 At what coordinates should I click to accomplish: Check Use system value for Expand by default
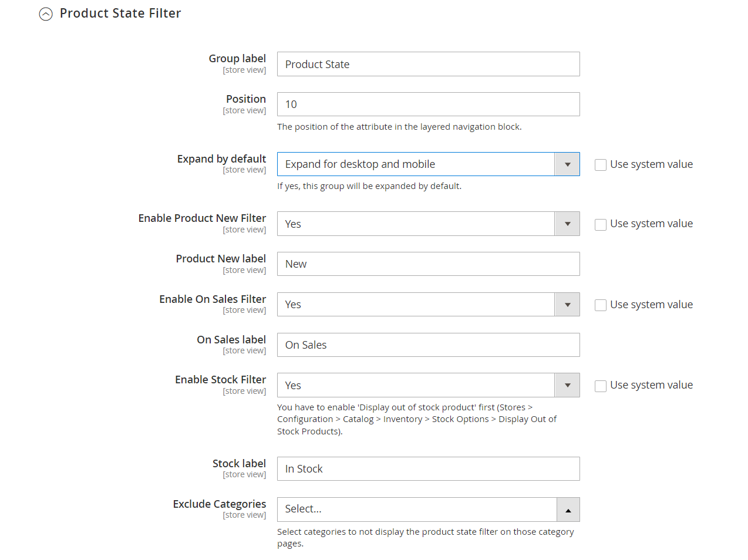tap(600, 165)
